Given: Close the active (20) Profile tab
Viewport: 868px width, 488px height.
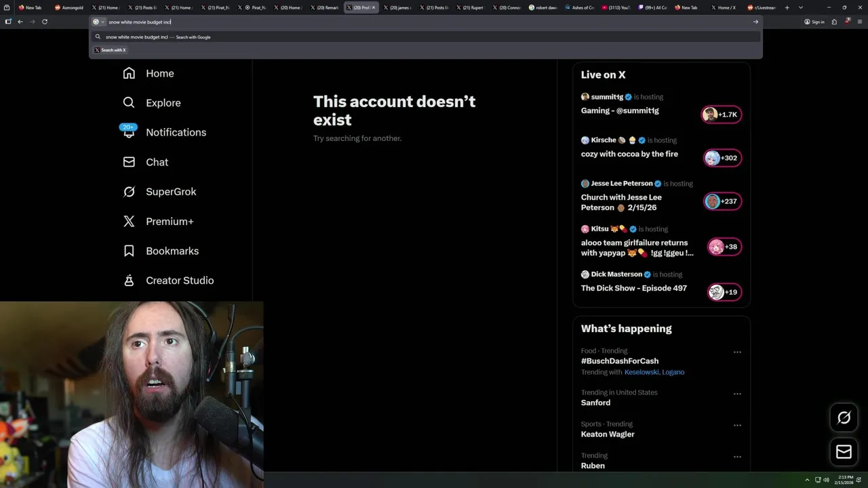Looking at the screenshot, I should click(373, 7).
